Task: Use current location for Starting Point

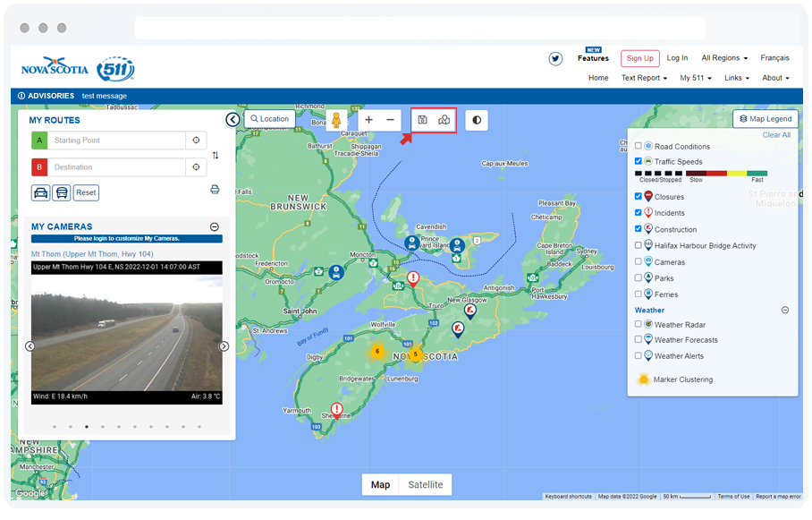Action: pos(195,141)
